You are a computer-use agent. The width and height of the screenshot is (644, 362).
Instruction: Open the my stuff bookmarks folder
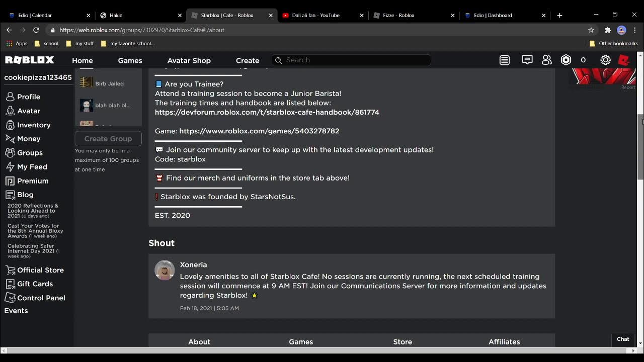pos(79,44)
